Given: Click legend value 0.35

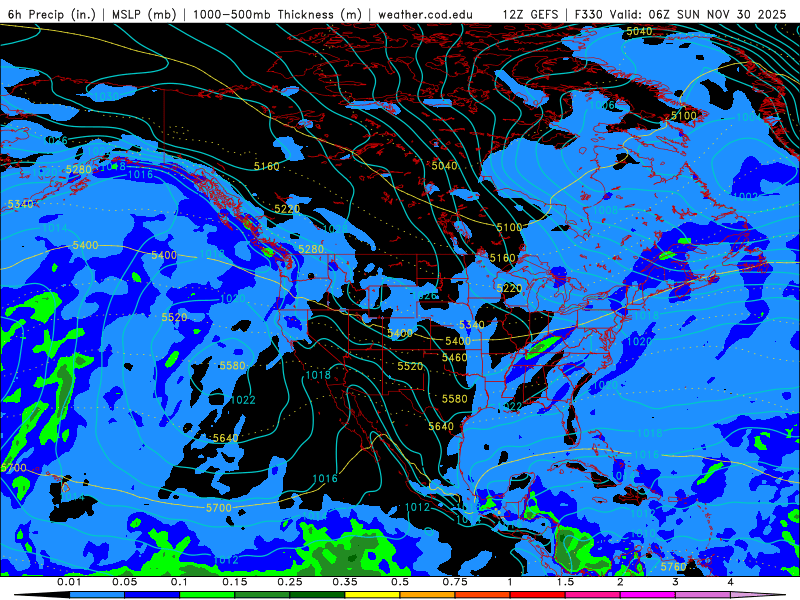Looking at the screenshot, I should (344, 582).
